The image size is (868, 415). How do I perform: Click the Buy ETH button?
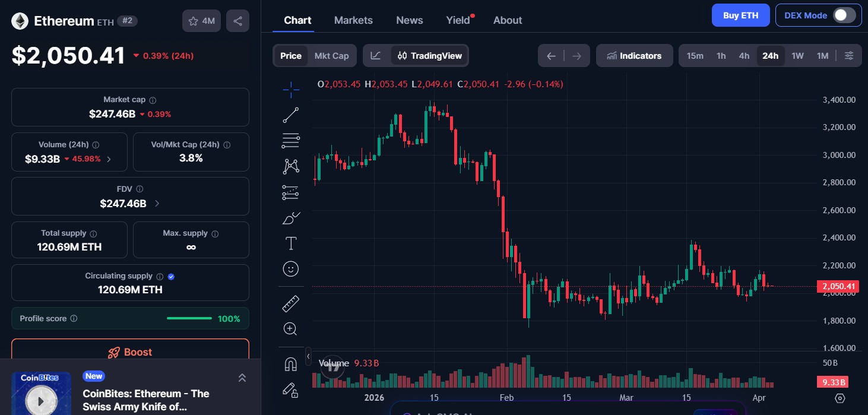point(740,15)
